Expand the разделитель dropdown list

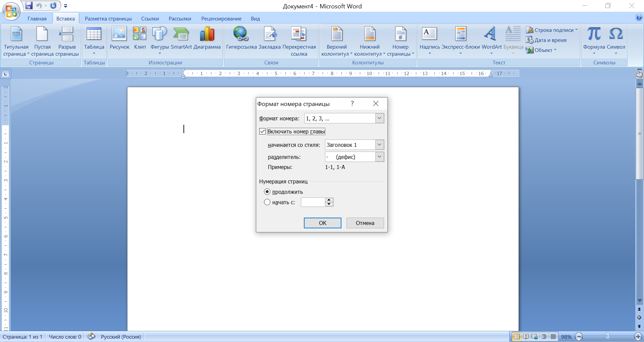click(379, 157)
